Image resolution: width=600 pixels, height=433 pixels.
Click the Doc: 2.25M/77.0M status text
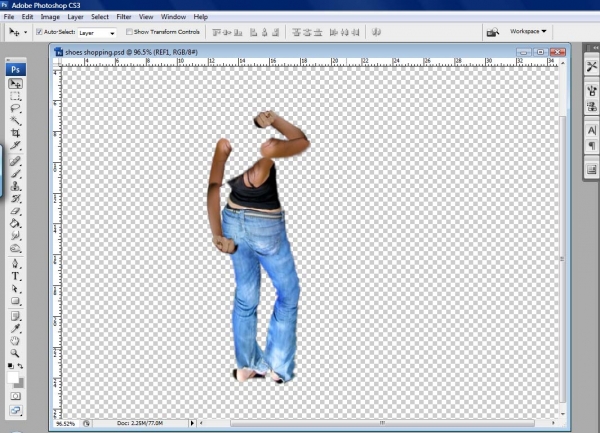(x=140, y=423)
